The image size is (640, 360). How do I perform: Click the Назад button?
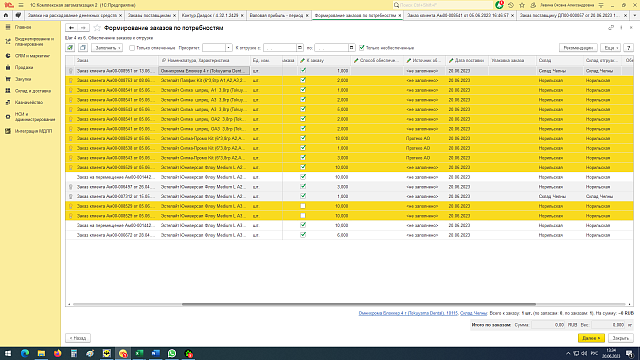pyautogui.click(x=78, y=338)
